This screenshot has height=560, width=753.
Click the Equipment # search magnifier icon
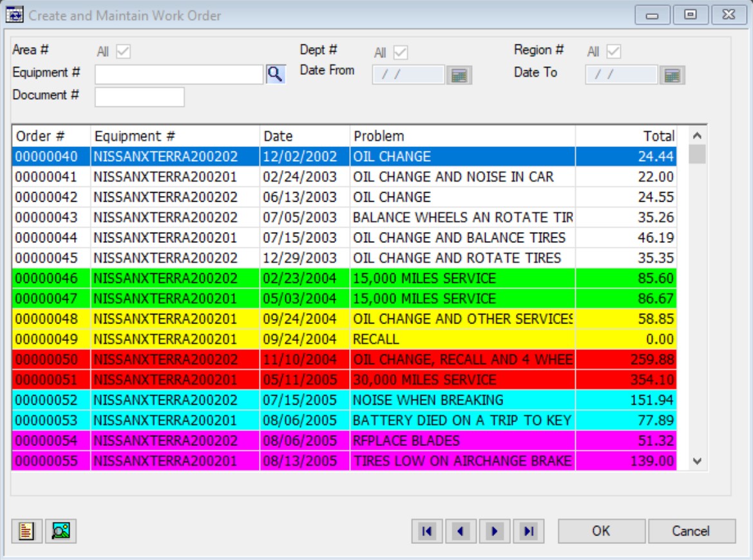click(275, 75)
